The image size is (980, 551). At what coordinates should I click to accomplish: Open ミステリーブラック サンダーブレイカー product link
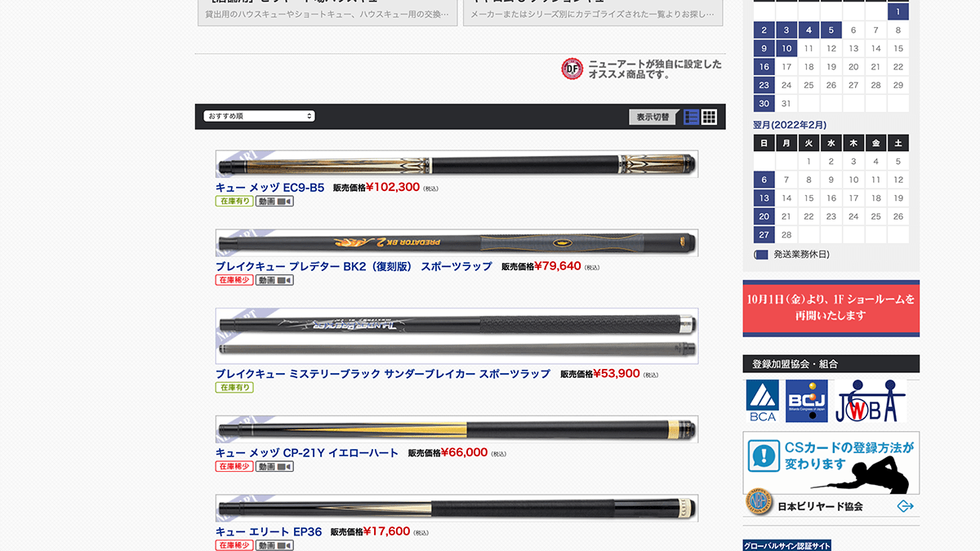click(x=383, y=374)
